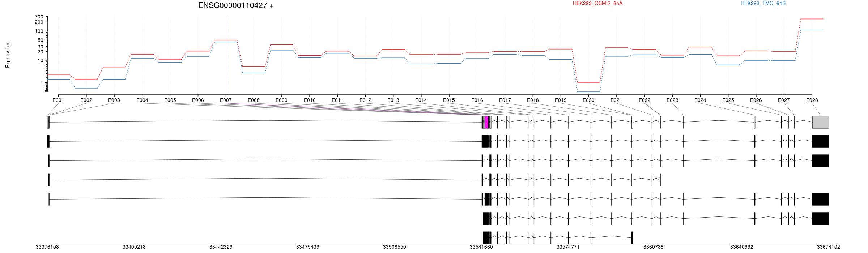Select the HEK293_TMG_6hB legend label
The height and width of the screenshot is (253, 868).
coord(763,3)
